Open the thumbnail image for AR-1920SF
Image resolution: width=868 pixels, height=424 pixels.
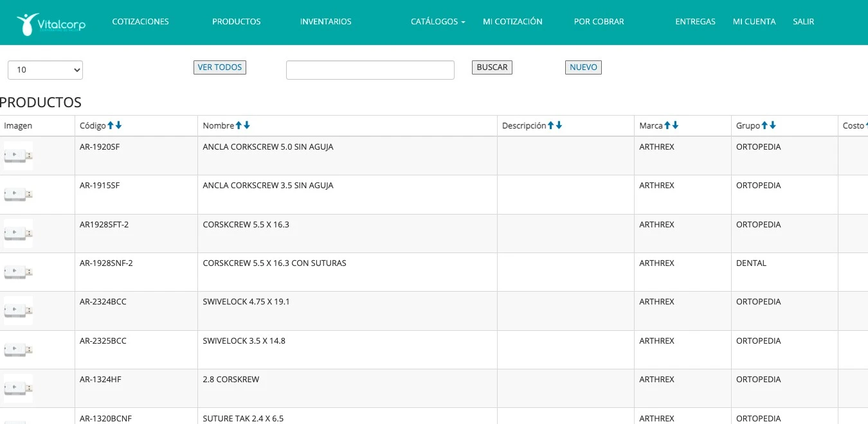pos(19,155)
